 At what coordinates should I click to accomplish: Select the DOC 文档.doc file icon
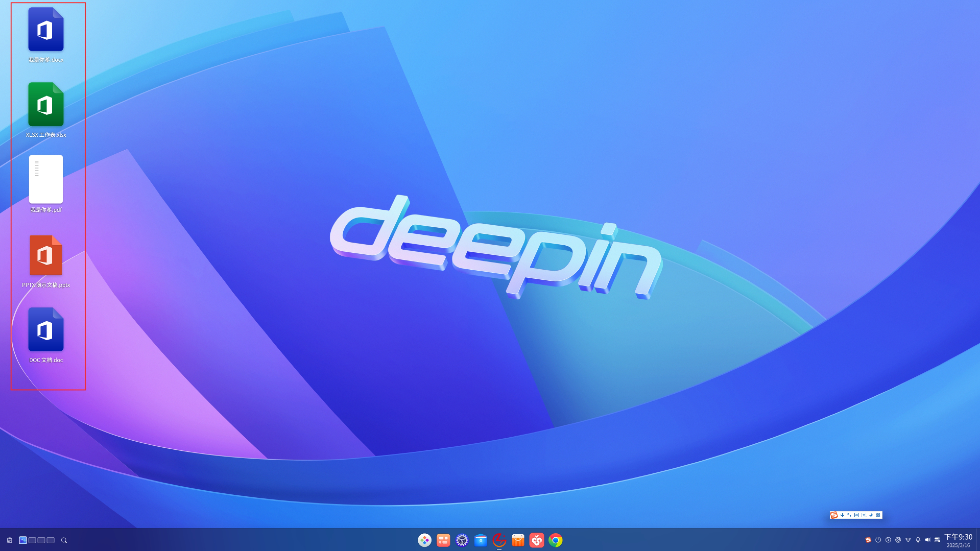(x=46, y=330)
